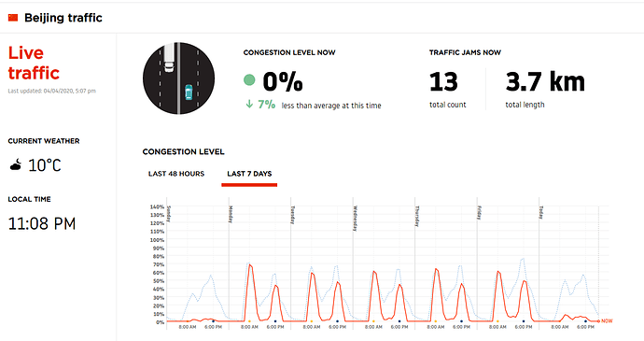Click the cloudy night weather icon

16,165
